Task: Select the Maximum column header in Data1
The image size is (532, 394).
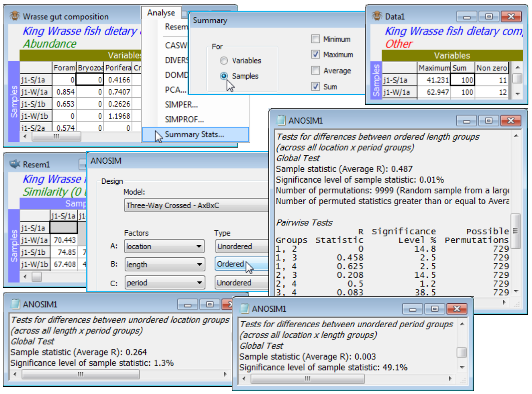Action: (x=434, y=68)
